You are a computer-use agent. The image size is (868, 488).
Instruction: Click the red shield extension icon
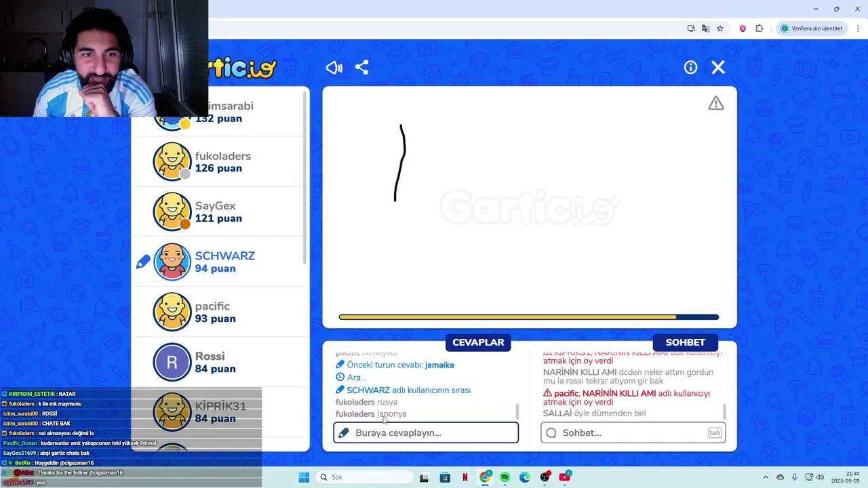click(743, 28)
